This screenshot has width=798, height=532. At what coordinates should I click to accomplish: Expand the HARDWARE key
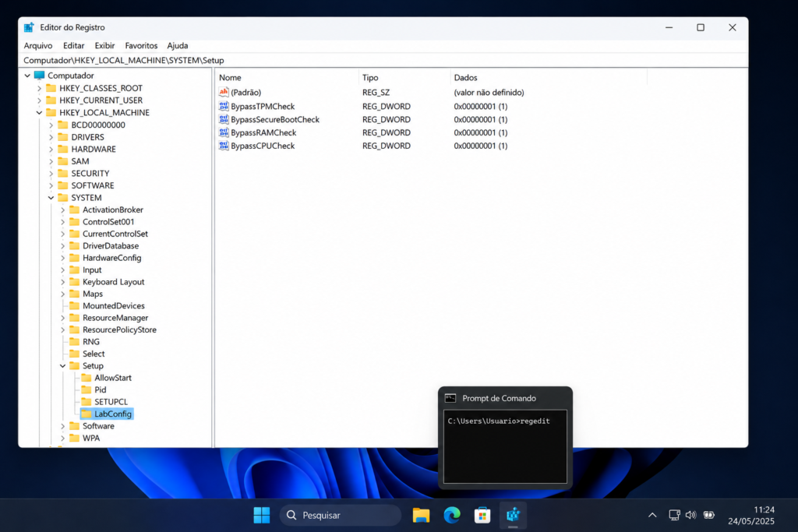[x=51, y=149]
